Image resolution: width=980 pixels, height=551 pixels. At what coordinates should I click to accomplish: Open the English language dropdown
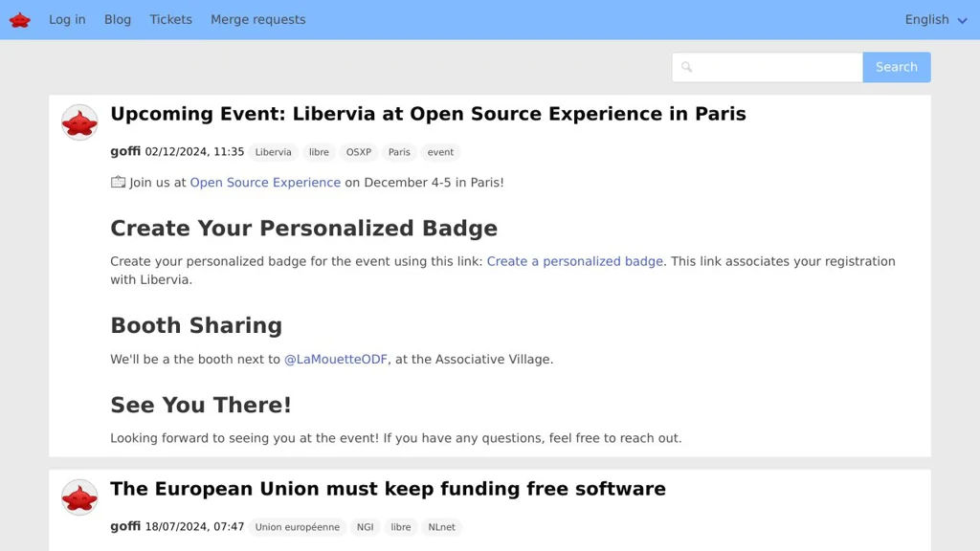click(x=935, y=20)
